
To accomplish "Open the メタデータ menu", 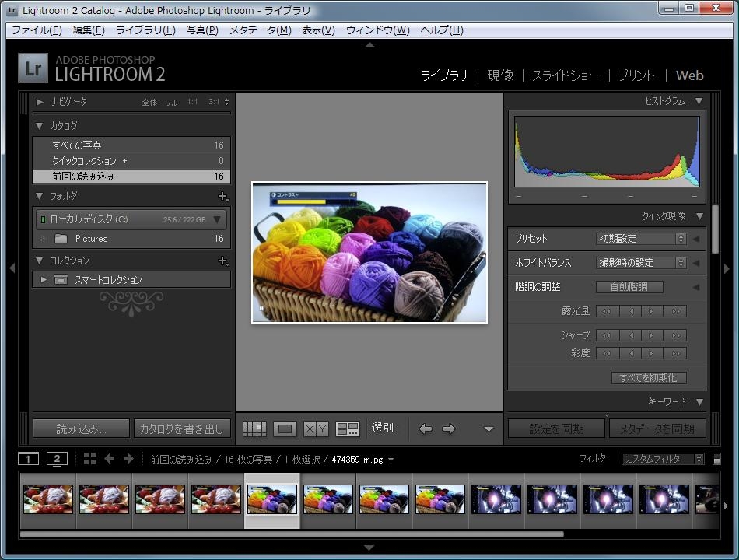I will (x=260, y=30).
